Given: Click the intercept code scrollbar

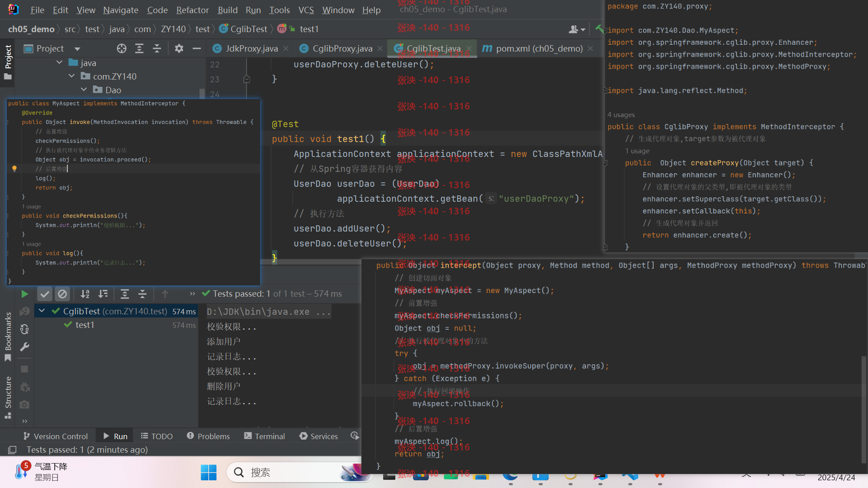Looking at the screenshot, I should pos(863,409).
